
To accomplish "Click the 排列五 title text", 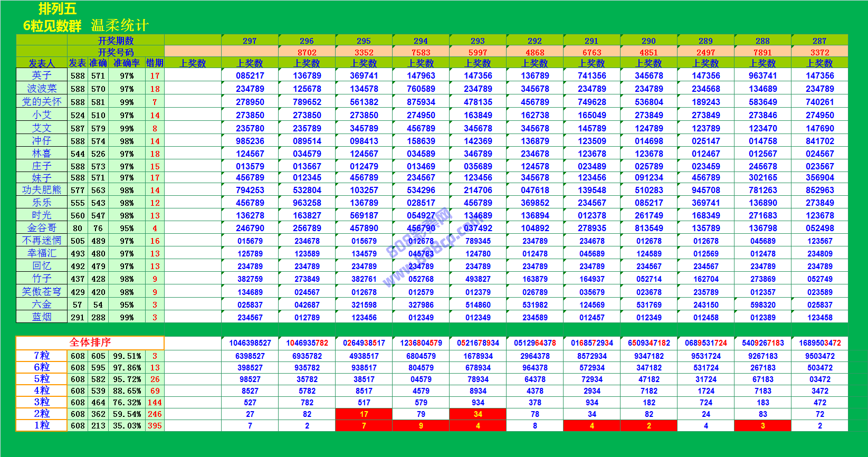I will click(x=58, y=9).
